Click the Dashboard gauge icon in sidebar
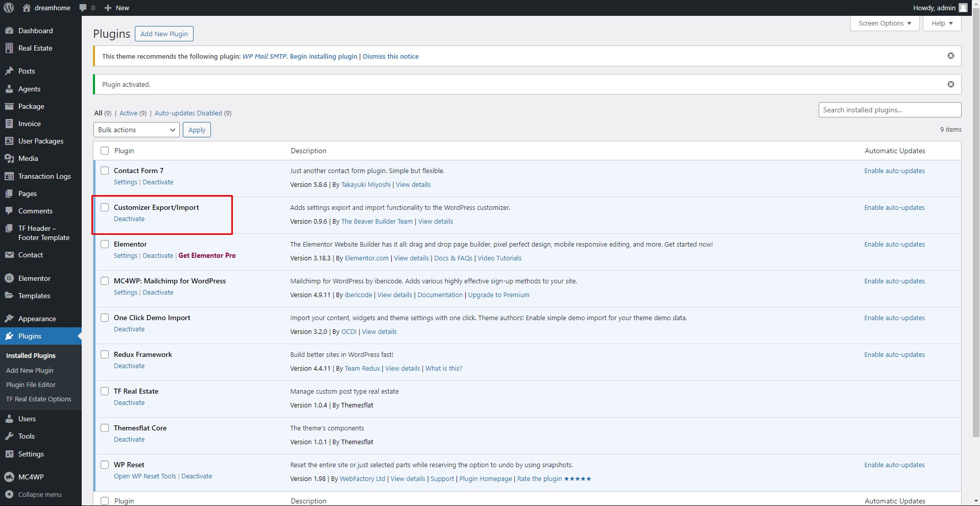 9,31
